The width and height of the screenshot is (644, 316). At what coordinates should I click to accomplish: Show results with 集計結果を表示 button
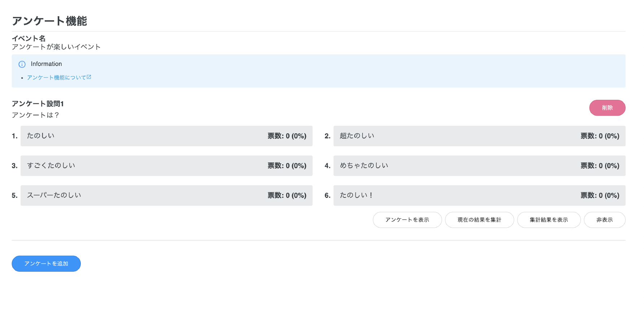[x=548, y=220]
